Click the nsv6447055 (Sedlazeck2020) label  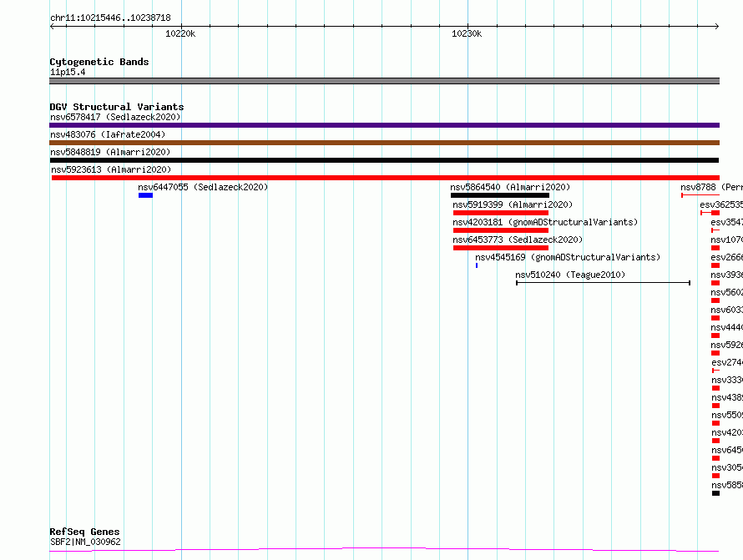coord(203,187)
